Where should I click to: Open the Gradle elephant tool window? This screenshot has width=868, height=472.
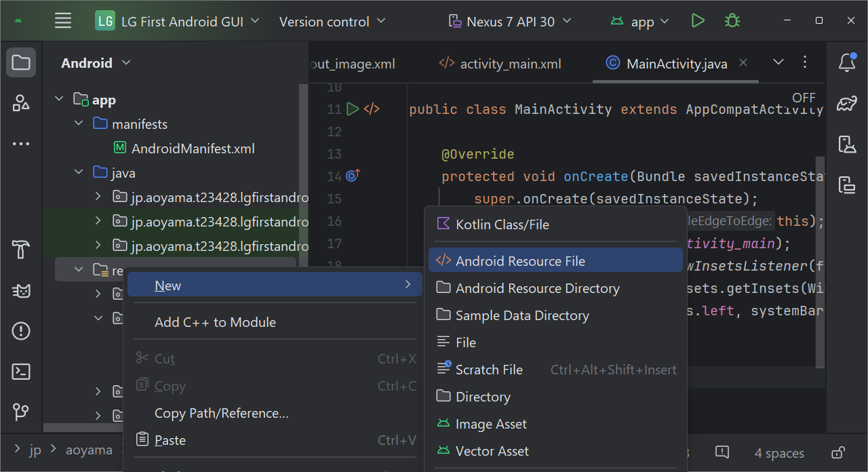click(847, 103)
